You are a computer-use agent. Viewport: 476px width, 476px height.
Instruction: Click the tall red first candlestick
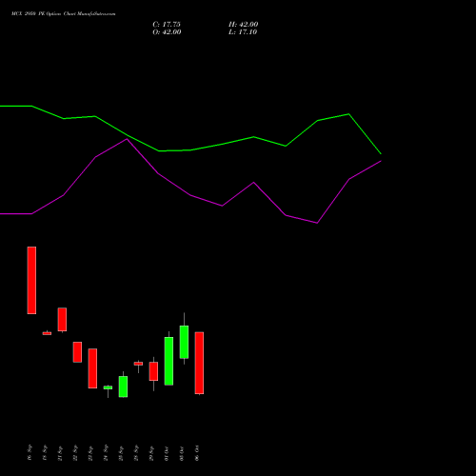click(31, 280)
